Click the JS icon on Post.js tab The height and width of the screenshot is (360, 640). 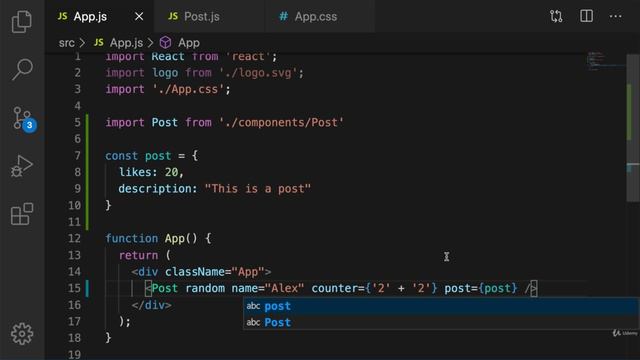pyautogui.click(x=173, y=16)
